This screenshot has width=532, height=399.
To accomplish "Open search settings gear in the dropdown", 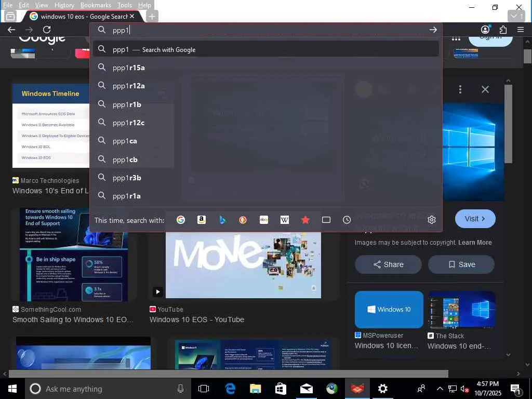I will click(432, 220).
